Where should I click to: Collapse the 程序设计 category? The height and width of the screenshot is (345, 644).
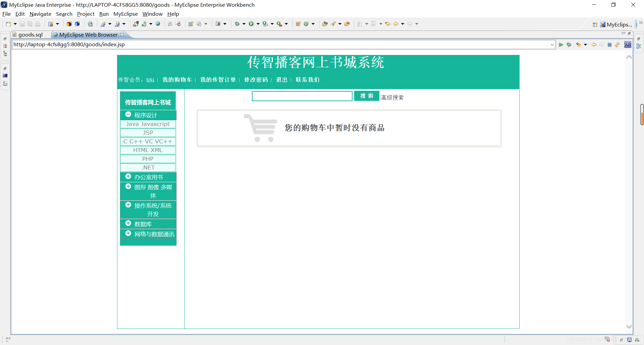tap(128, 114)
